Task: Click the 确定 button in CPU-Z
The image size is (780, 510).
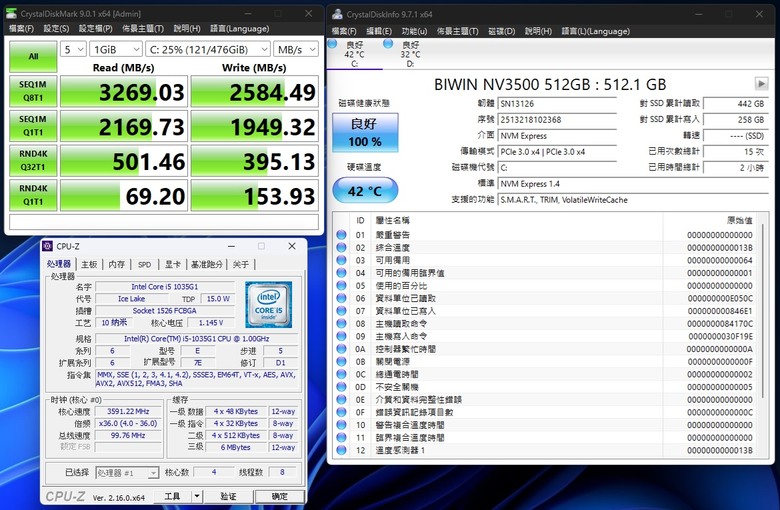Action: point(280,496)
